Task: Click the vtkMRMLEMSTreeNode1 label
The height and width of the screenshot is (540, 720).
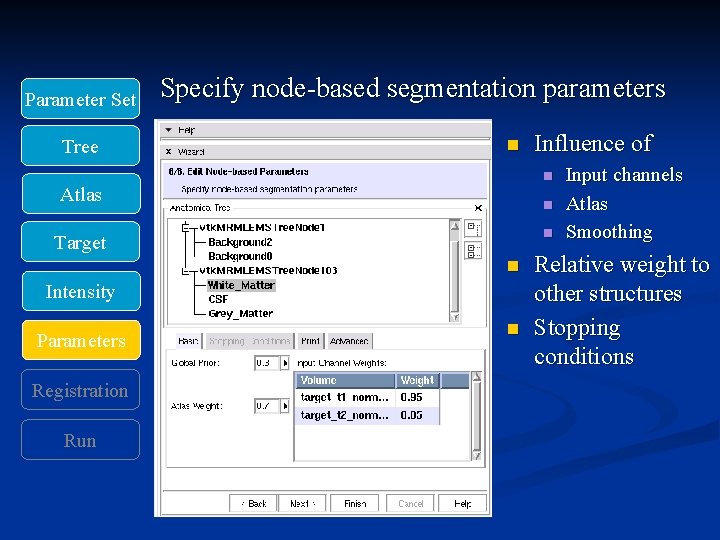Action: click(x=262, y=227)
